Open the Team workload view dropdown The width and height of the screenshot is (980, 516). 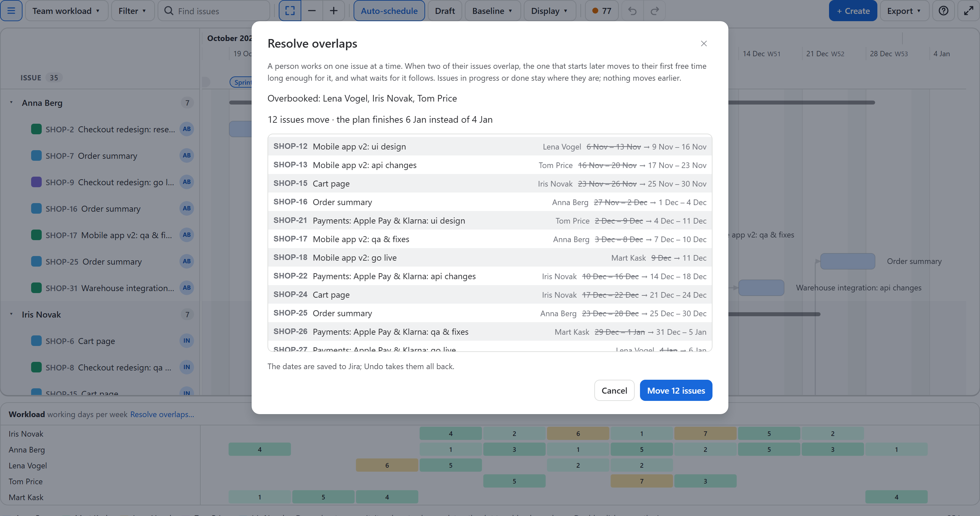tap(67, 11)
